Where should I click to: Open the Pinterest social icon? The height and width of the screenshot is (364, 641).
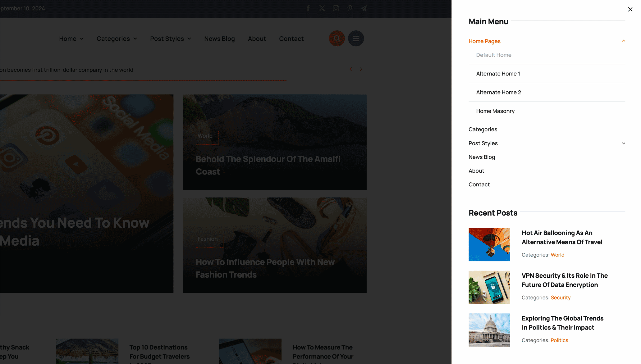coord(350,8)
